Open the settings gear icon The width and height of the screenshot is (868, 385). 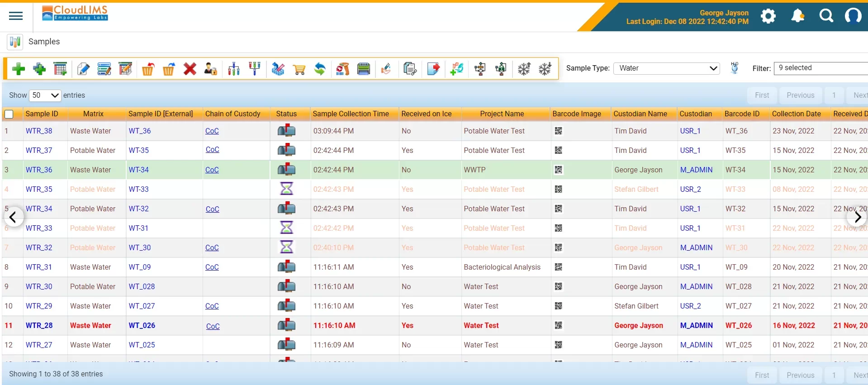point(768,16)
